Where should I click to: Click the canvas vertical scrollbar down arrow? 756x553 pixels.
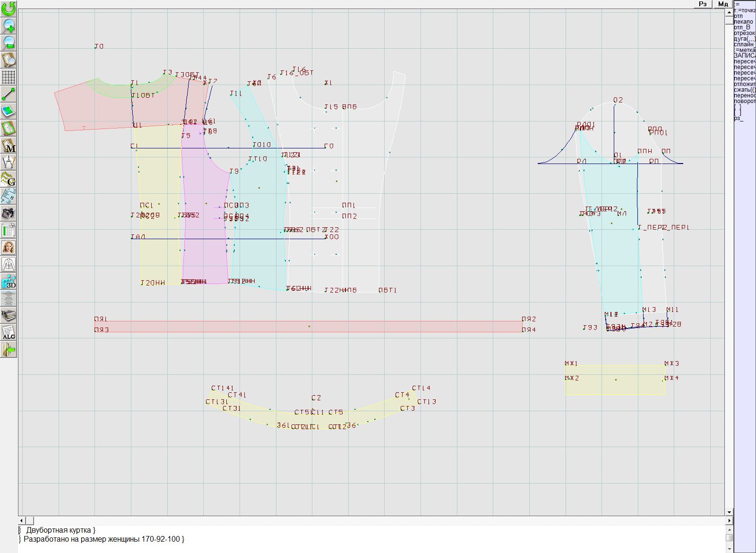tap(729, 512)
